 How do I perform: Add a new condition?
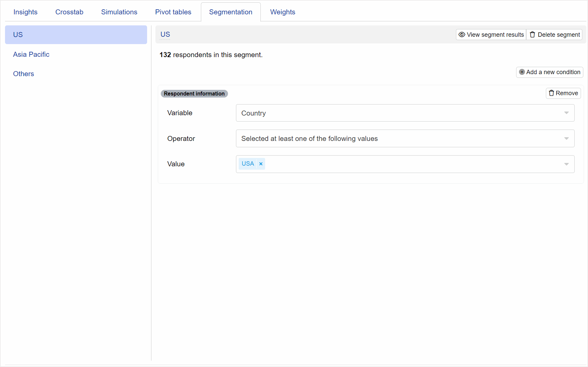click(x=550, y=72)
